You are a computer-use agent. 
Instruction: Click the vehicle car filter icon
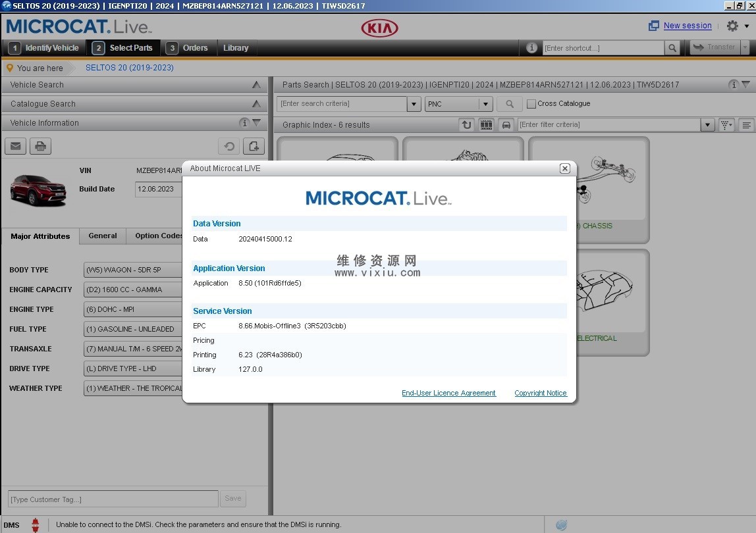coord(506,125)
